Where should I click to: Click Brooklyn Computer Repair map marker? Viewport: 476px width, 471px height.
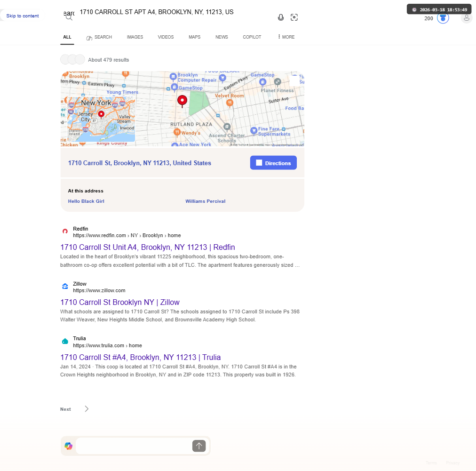coord(173,77)
